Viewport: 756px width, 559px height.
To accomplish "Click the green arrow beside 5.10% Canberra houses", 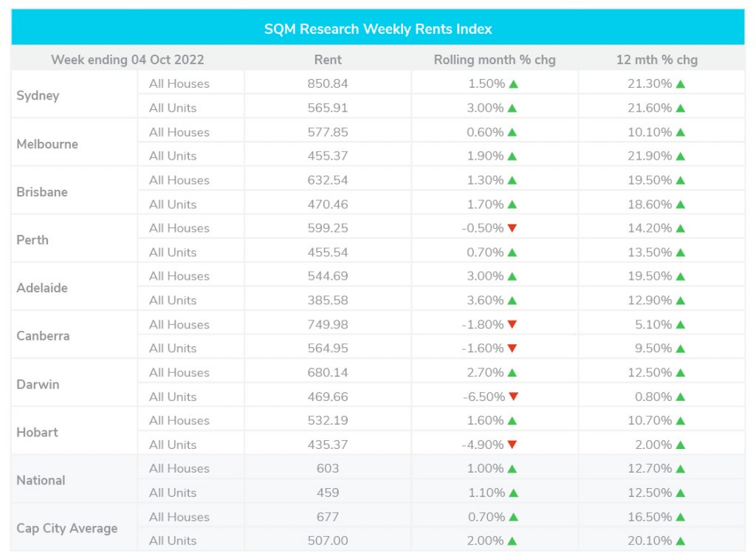I will pos(680,325).
